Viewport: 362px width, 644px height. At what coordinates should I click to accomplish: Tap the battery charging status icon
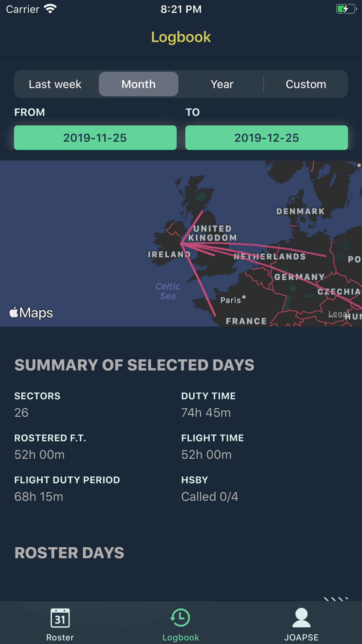click(x=346, y=9)
